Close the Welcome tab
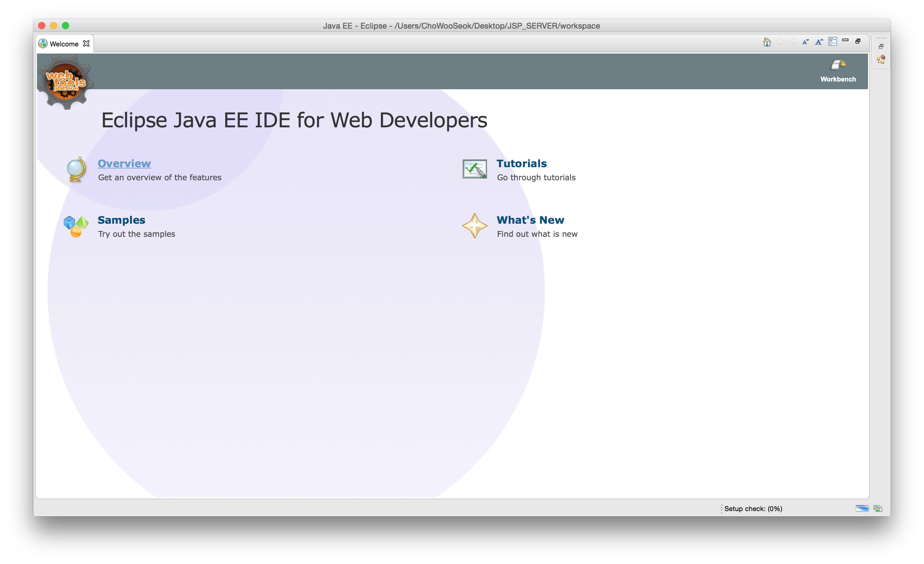 pyautogui.click(x=86, y=43)
